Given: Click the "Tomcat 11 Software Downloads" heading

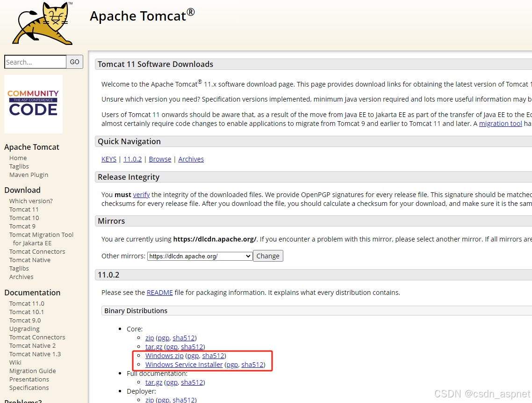Looking at the screenshot, I should (x=155, y=64).
